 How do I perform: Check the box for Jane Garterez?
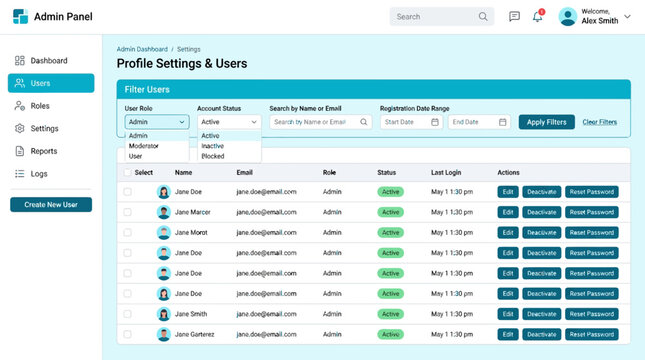[128, 334]
